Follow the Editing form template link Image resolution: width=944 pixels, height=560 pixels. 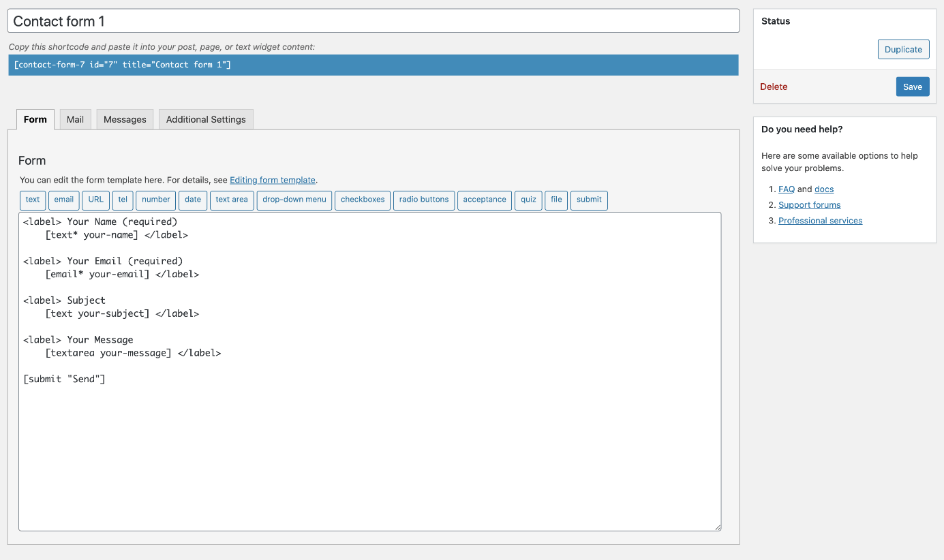(x=273, y=181)
